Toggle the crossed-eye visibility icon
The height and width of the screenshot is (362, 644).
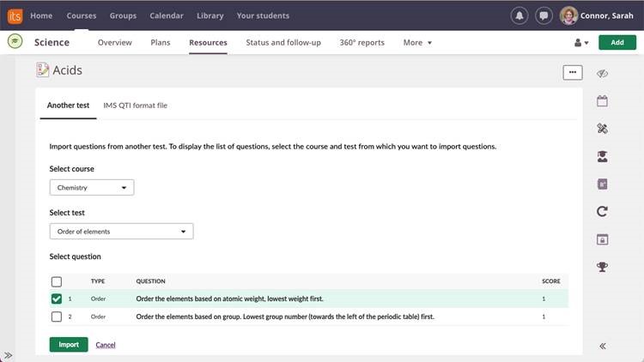602,73
